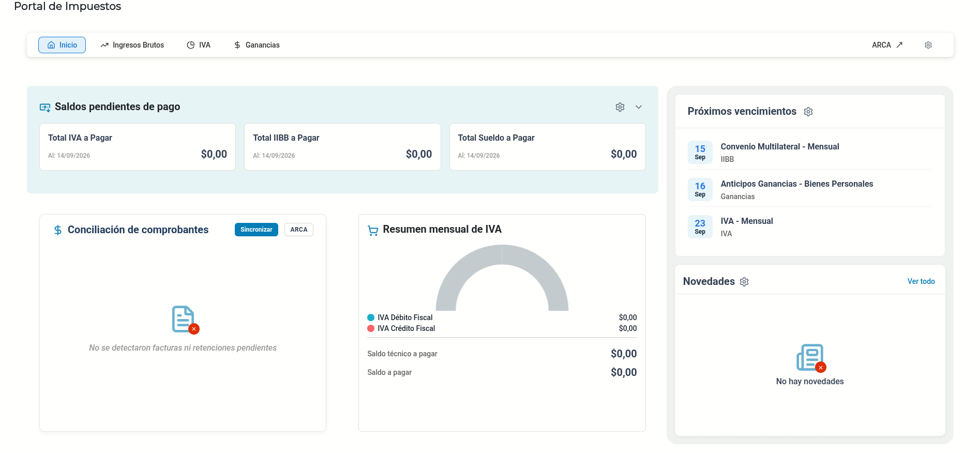The height and width of the screenshot is (453, 980).
Task: Click the Saldo a pagar label
Action: (x=389, y=372)
